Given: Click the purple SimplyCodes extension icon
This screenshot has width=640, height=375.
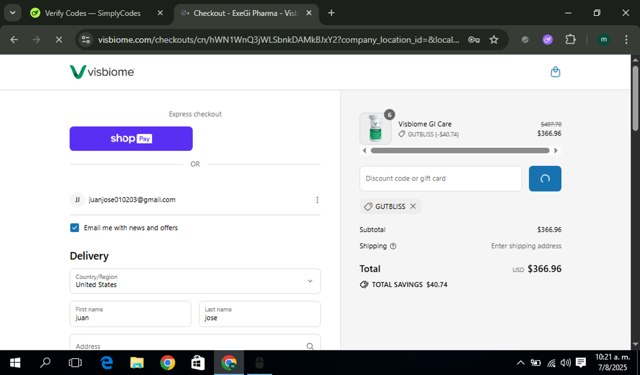Looking at the screenshot, I should [547, 40].
